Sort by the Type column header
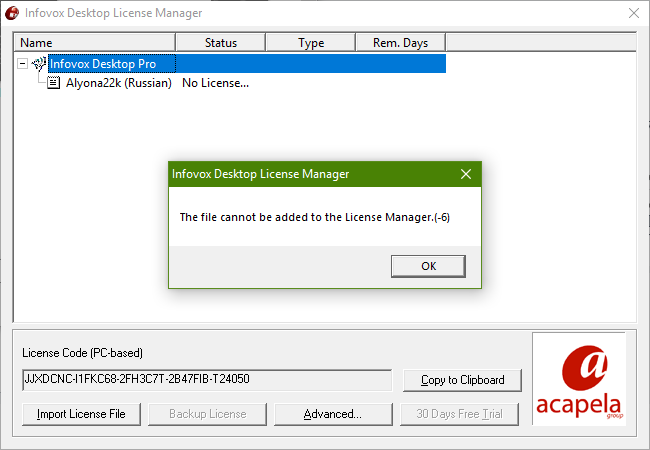The image size is (650, 450). click(310, 43)
